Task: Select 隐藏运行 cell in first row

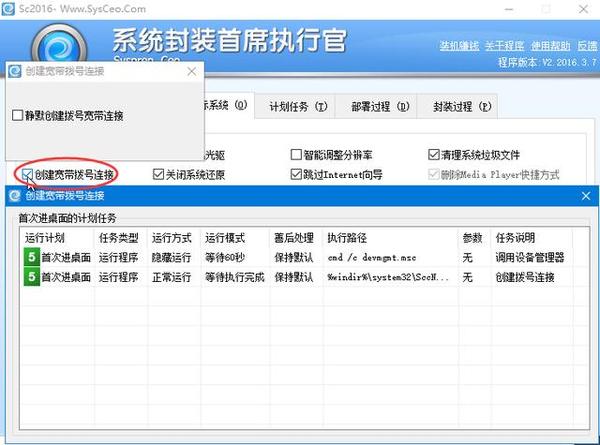Action: pyautogui.click(x=171, y=258)
